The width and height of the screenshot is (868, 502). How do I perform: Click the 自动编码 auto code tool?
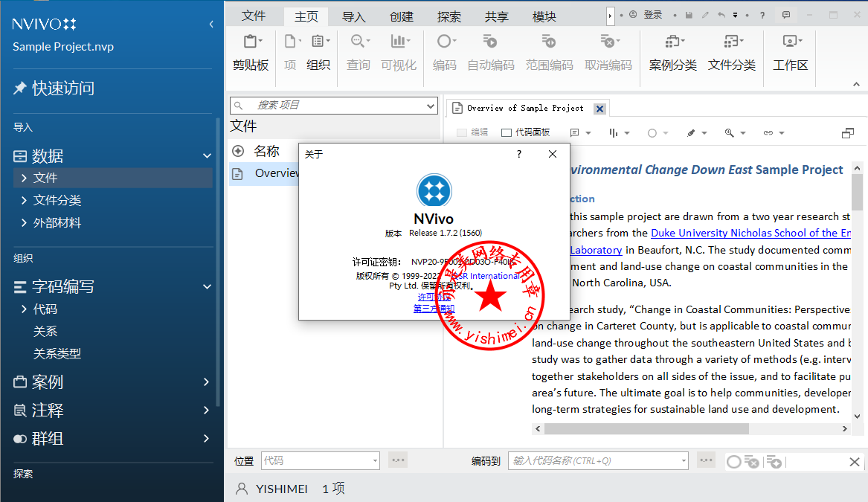click(491, 54)
